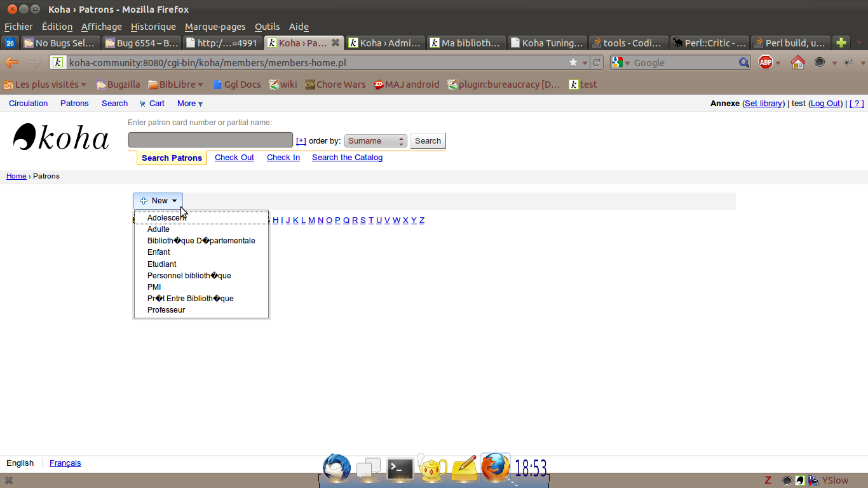Click the Google search magnifier icon

[744, 62]
